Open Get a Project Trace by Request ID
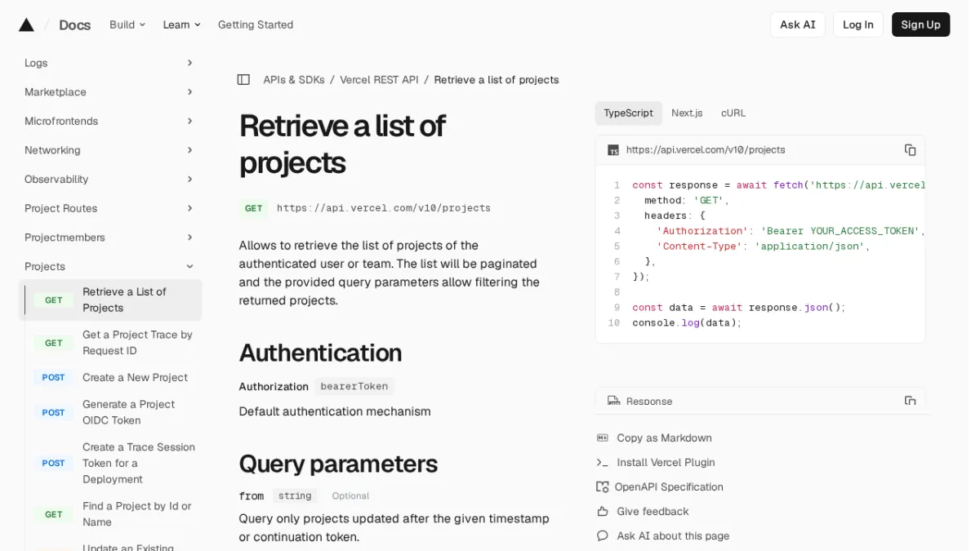The height and width of the screenshot is (551, 980). tap(110, 343)
